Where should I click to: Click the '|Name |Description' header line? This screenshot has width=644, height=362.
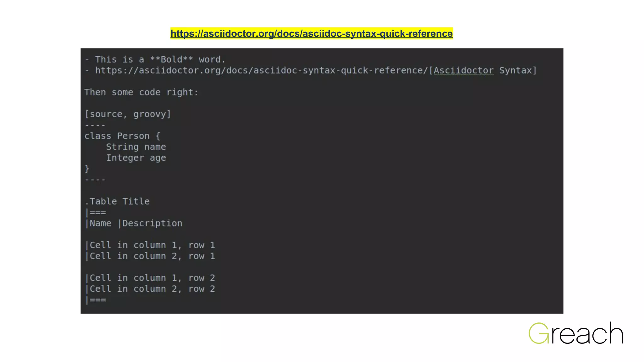click(133, 223)
